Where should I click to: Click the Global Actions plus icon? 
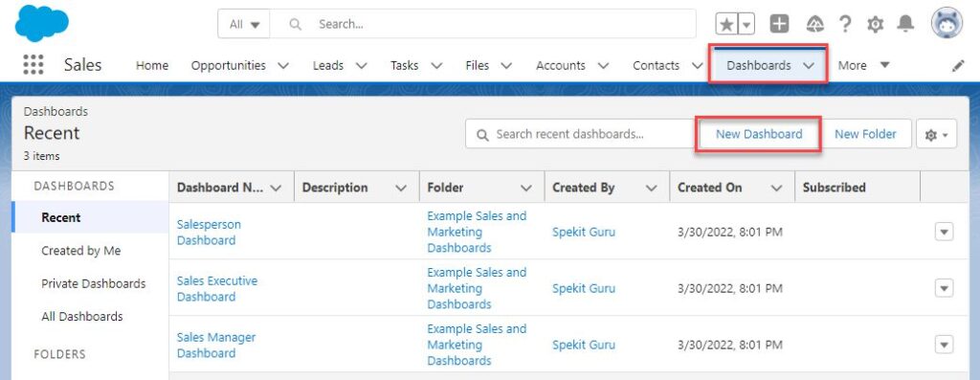tap(779, 24)
